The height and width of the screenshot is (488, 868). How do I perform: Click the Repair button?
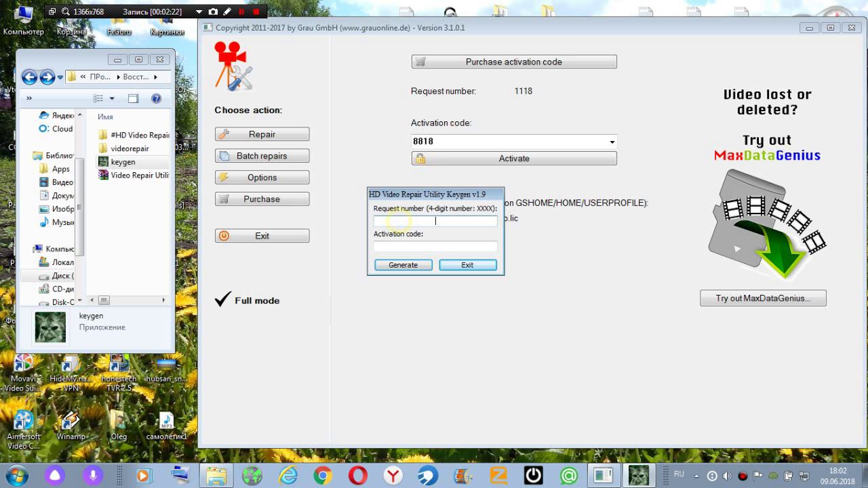point(262,134)
